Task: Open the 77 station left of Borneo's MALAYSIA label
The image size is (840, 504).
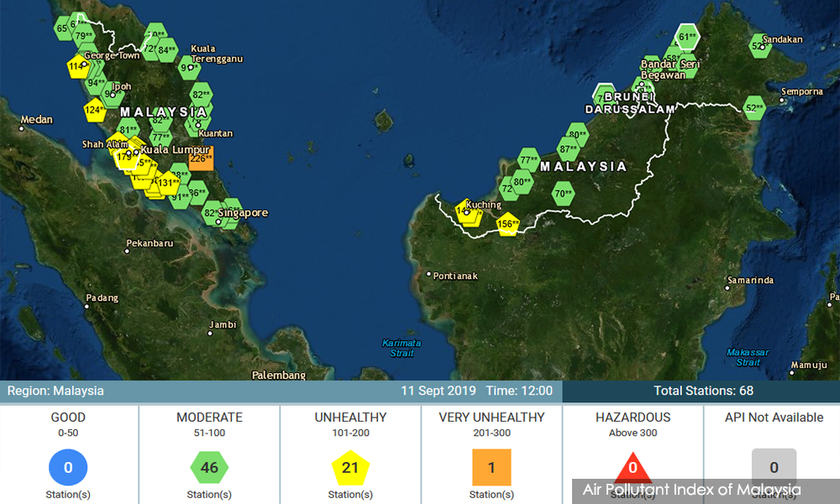Action: pos(528,160)
